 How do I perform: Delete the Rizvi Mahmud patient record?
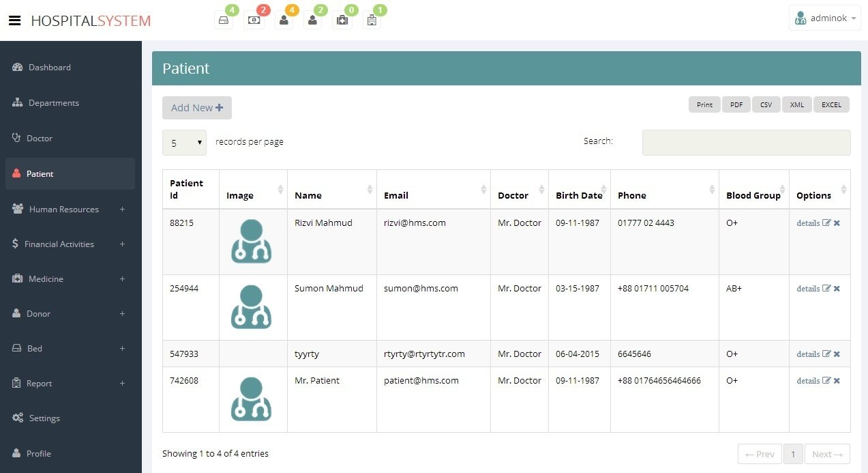(x=837, y=223)
